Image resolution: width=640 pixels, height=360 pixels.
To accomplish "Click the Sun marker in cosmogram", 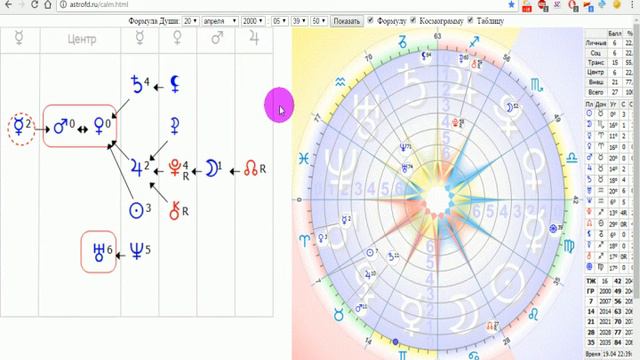I will [x=370, y=252].
